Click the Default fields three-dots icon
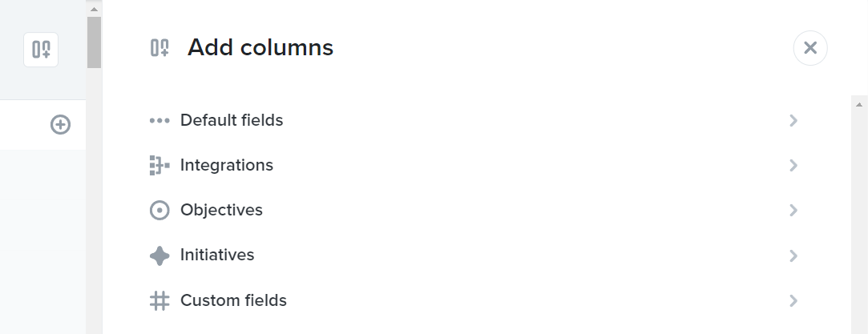The height and width of the screenshot is (334, 868). click(x=159, y=120)
